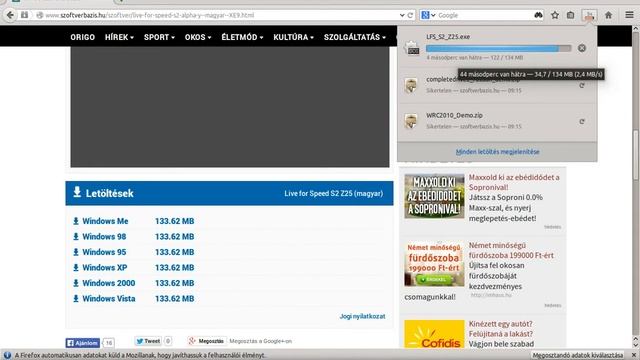Close the Firefox data notification bar
The height and width of the screenshot is (360, 640).
click(633, 356)
